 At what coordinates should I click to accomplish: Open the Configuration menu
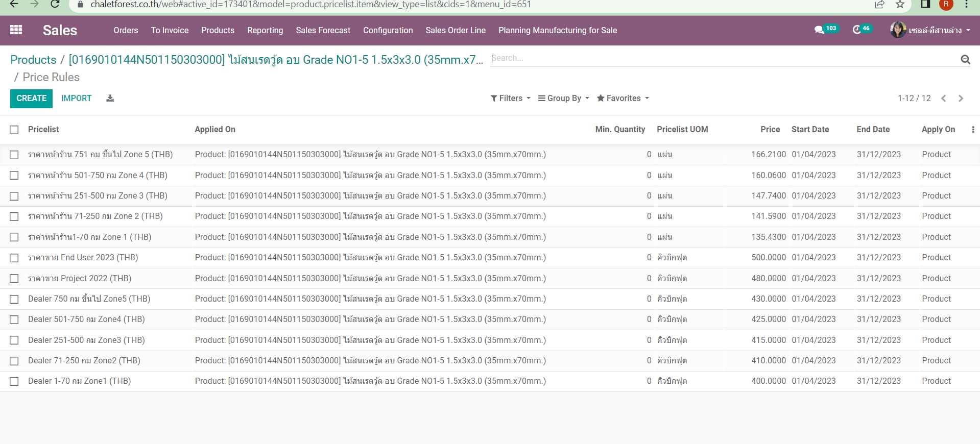coord(388,31)
